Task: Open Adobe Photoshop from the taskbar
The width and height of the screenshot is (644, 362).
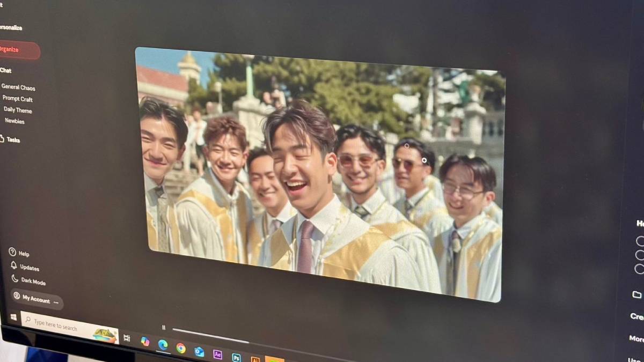Action: pyautogui.click(x=236, y=357)
